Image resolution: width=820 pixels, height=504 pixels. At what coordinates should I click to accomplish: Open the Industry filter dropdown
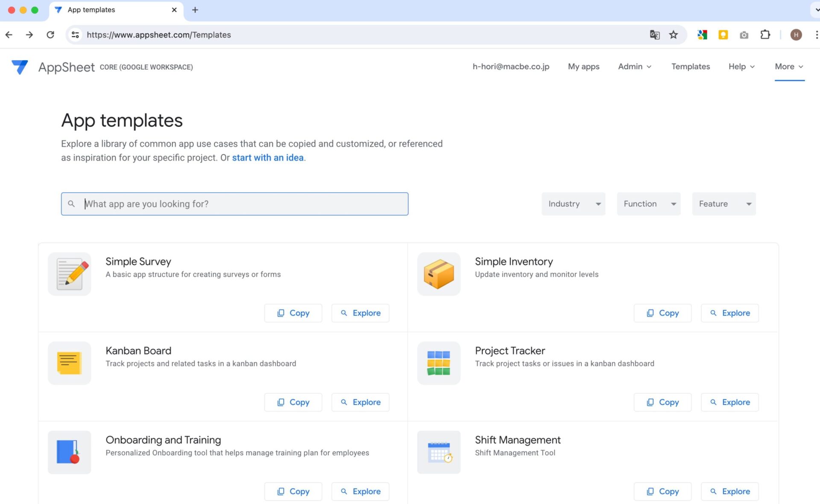[x=573, y=204]
